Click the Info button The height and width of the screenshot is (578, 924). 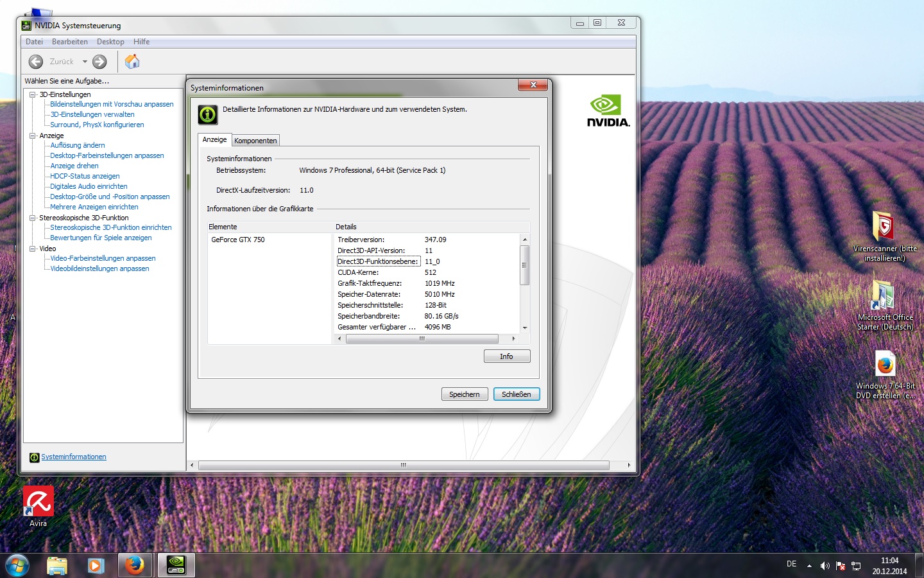click(x=507, y=356)
